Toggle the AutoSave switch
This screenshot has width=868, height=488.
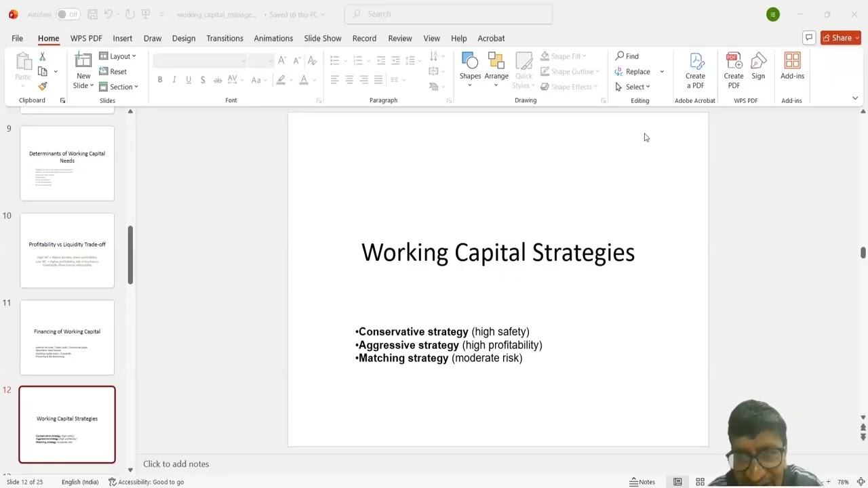click(x=67, y=14)
